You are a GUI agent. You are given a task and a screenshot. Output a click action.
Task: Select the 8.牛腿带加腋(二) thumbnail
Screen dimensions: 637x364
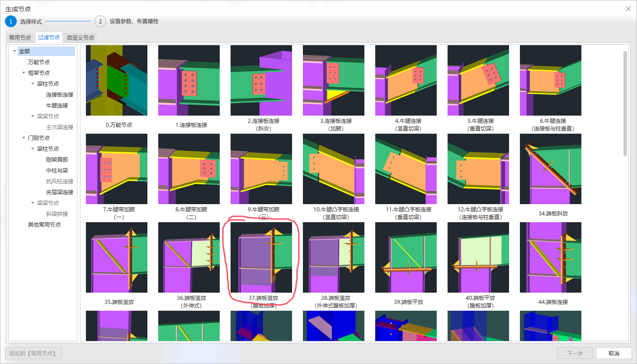tap(189, 169)
